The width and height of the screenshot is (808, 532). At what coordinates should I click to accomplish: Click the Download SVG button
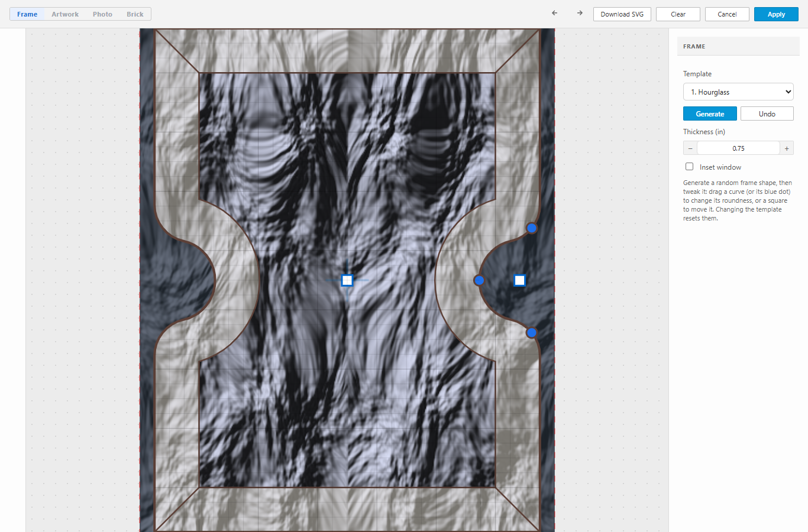coord(622,14)
